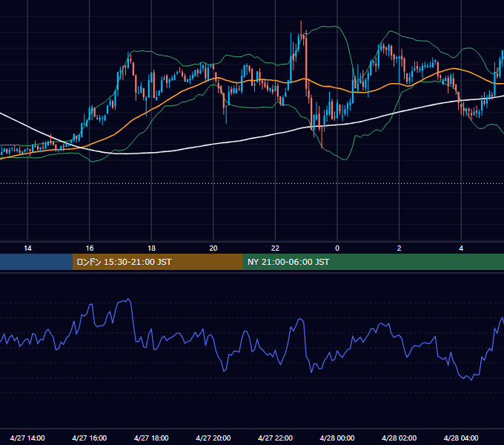Click the 4/28 02:00 time label
The image size is (504, 445).
(399, 438)
